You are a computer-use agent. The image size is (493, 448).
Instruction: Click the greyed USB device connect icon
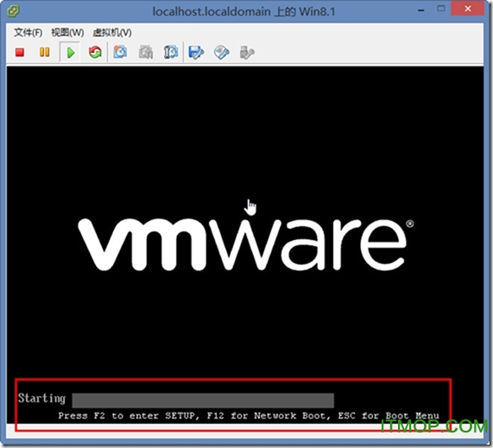(x=247, y=53)
